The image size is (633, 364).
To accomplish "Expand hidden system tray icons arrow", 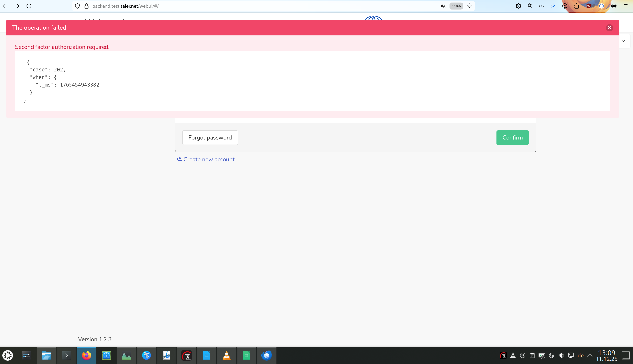I will 590,355.
